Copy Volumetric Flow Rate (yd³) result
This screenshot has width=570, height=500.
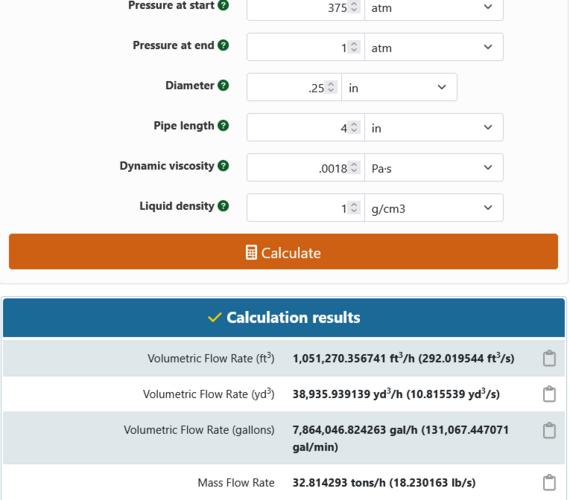tap(549, 394)
